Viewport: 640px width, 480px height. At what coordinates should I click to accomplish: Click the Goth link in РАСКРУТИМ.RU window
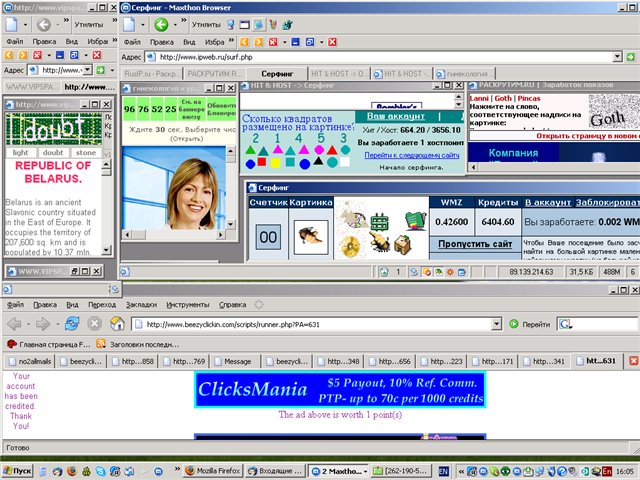coord(503,98)
